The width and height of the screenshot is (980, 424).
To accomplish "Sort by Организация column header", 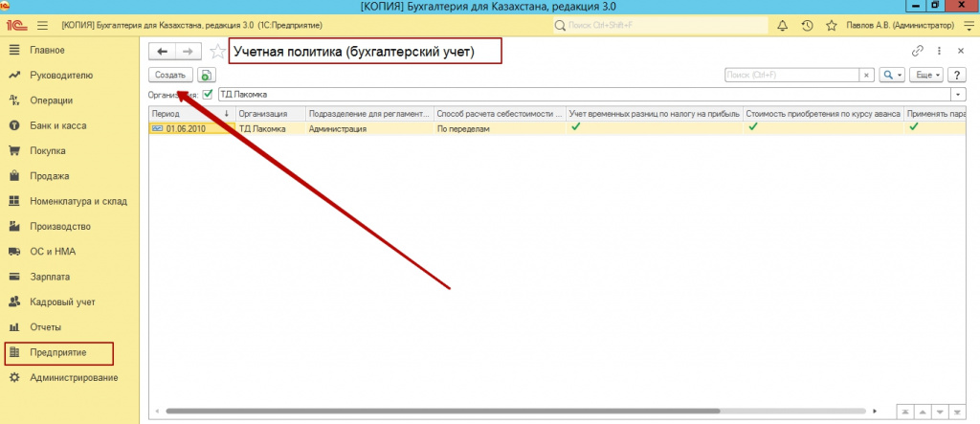I will [x=270, y=114].
